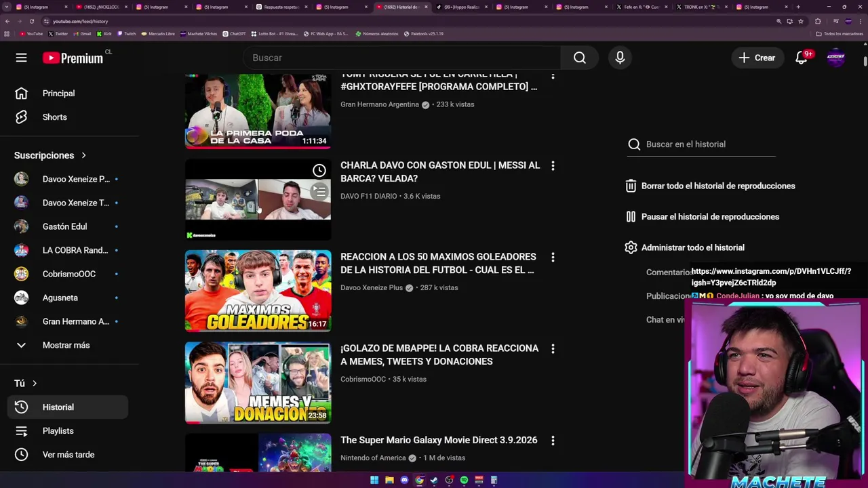868x488 pixels.
Task: Open Discord from the taskbar
Action: 404,480
